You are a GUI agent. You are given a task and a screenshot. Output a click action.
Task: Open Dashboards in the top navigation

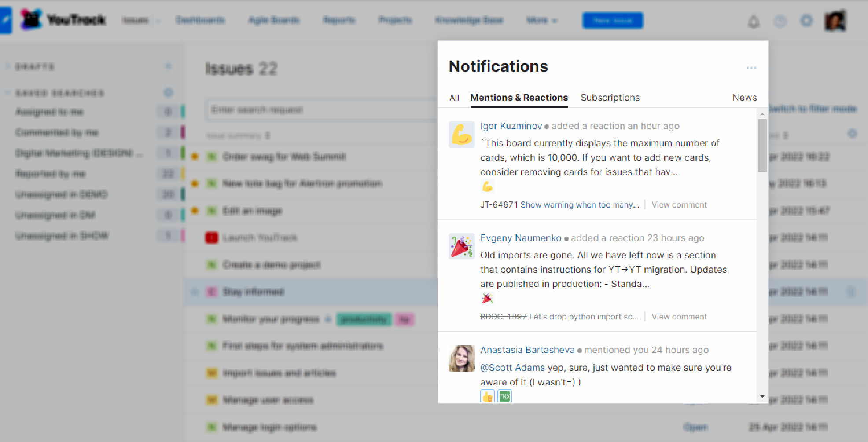pos(200,20)
